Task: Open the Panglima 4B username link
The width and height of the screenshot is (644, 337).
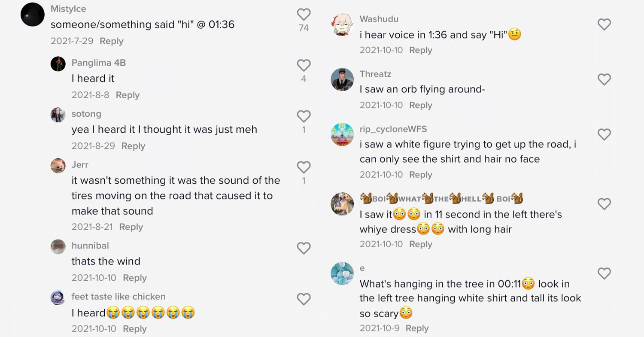Action: (99, 63)
